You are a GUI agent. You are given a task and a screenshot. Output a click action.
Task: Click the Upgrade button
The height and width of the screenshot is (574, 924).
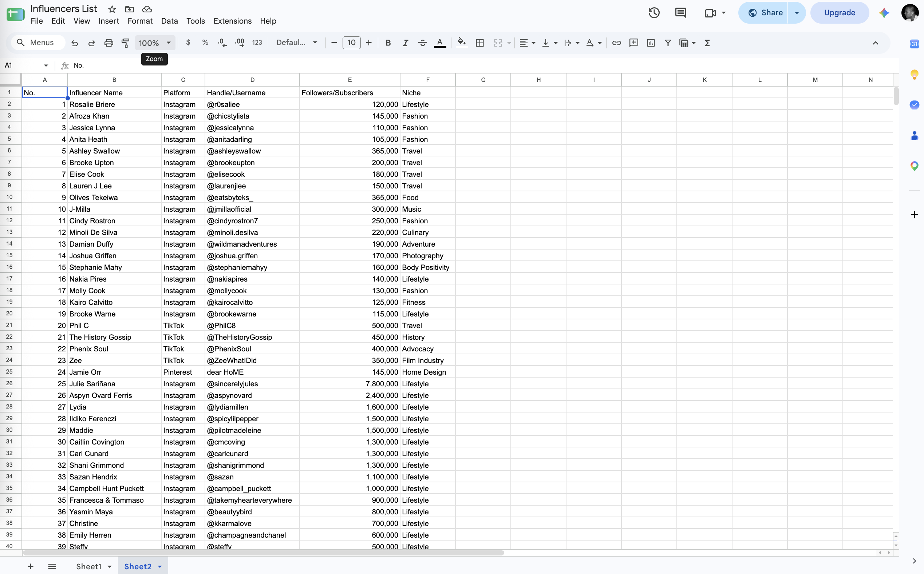click(839, 13)
